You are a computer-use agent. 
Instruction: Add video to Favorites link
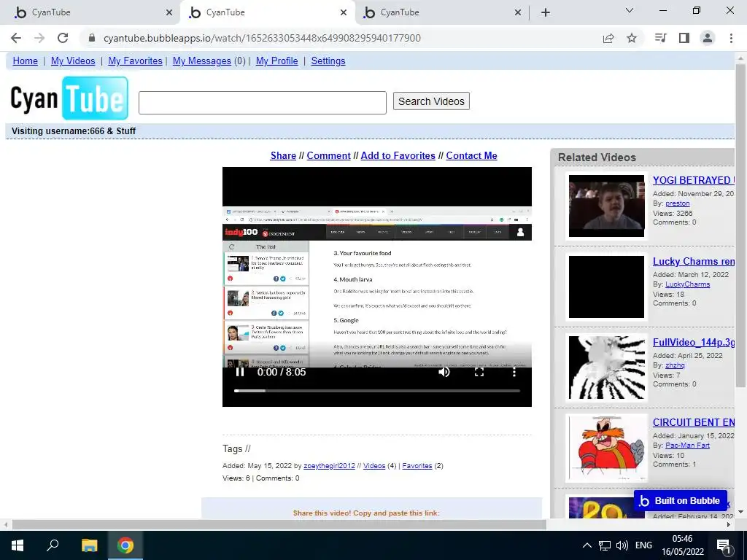tap(398, 156)
